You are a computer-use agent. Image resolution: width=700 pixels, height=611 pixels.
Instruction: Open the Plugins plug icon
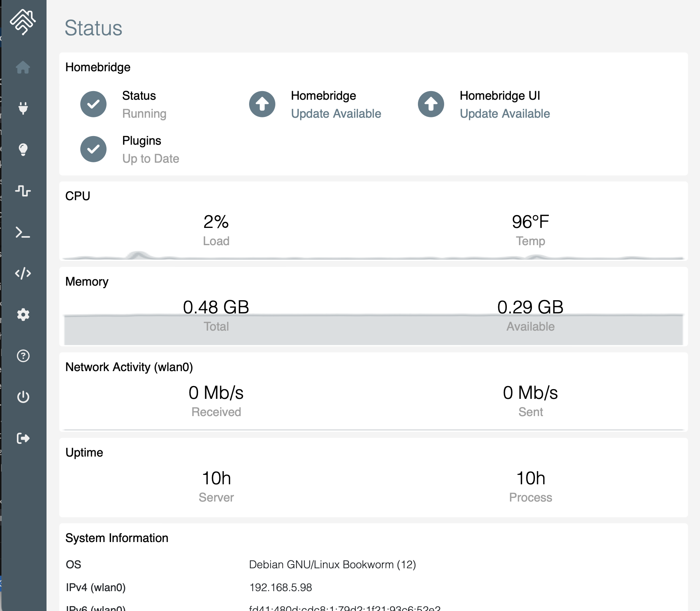(23, 108)
